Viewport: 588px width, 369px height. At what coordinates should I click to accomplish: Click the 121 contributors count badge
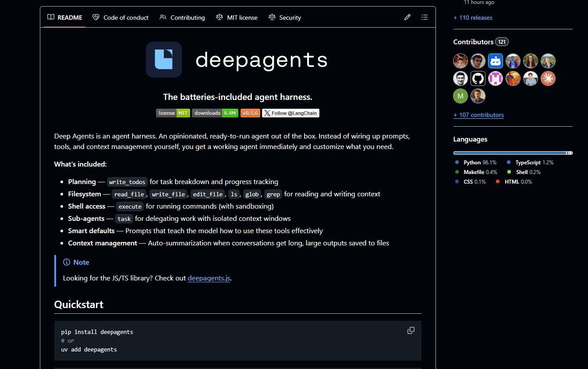coord(502,42)
